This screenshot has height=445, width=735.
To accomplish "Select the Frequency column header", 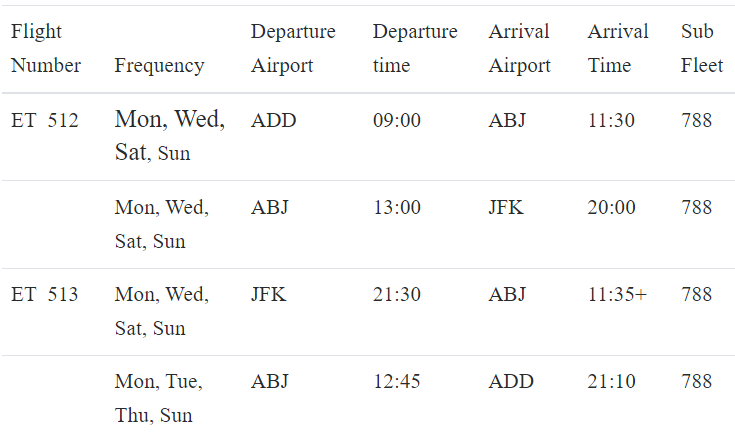I will [159, 66].
